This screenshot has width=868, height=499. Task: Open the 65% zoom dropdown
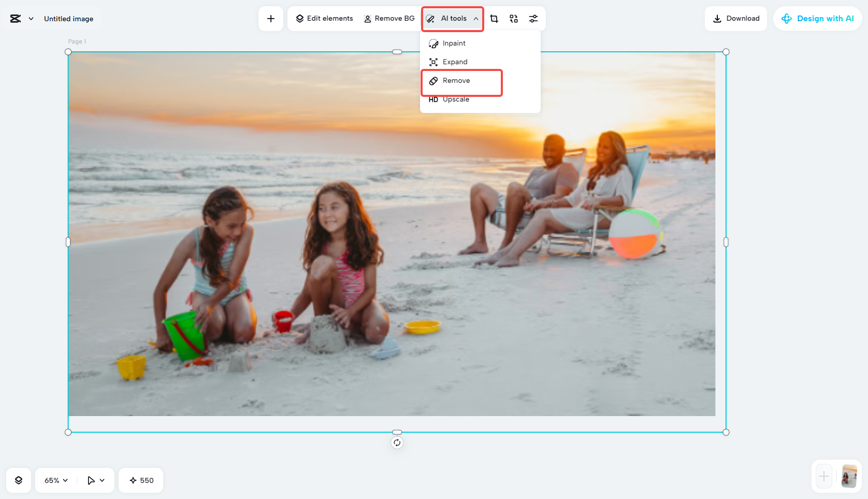(56, 480)
